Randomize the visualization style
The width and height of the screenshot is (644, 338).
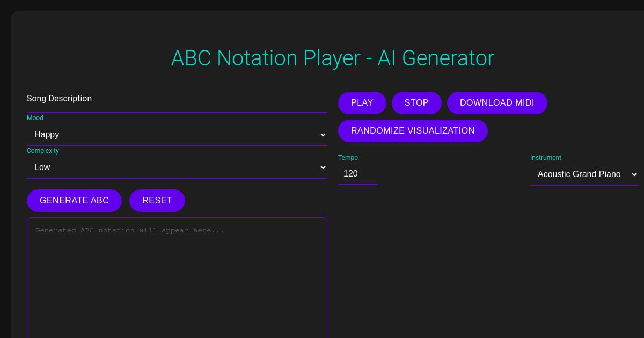point(413,131)
